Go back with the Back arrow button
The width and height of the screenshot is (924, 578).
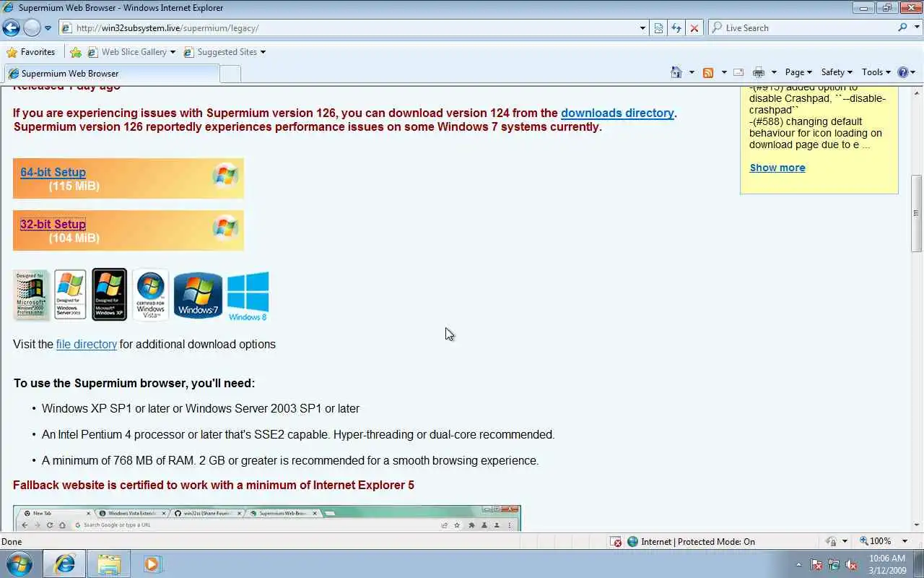11,28
